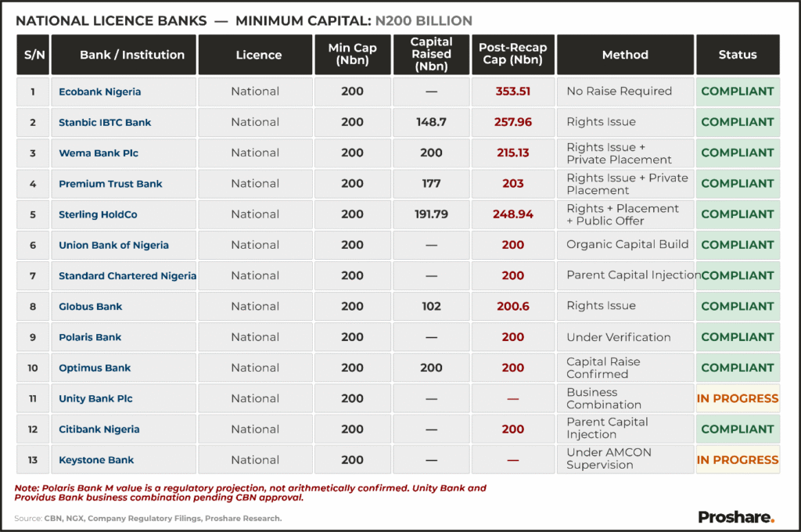801x532 pixels.
Task: Select the Stanbic IBTC Bank name
Action: click(105, 122)
